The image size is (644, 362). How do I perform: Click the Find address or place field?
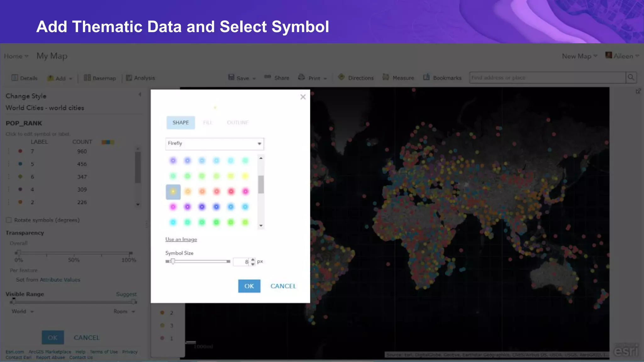pos(547,78)
